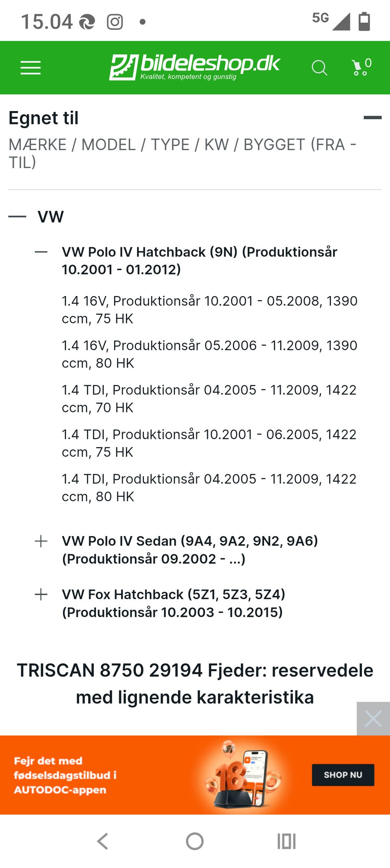Select 1.4 TDI 2001-2005 75 HK variant
The image size is (390, 868).
click(209, 443)
